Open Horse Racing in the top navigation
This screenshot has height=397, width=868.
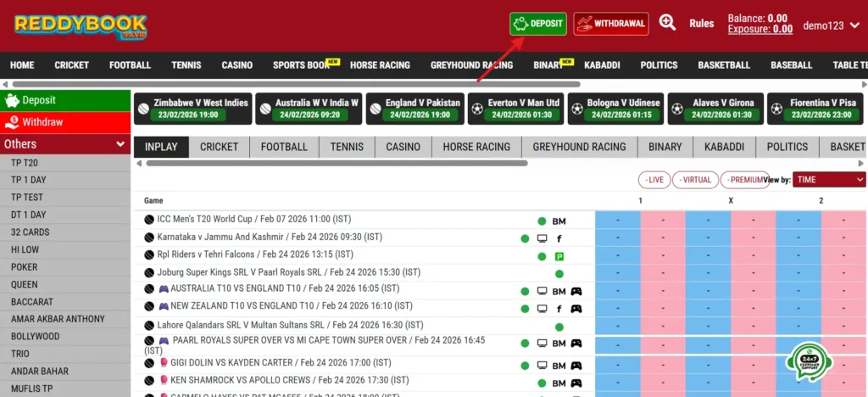(379, 65)
